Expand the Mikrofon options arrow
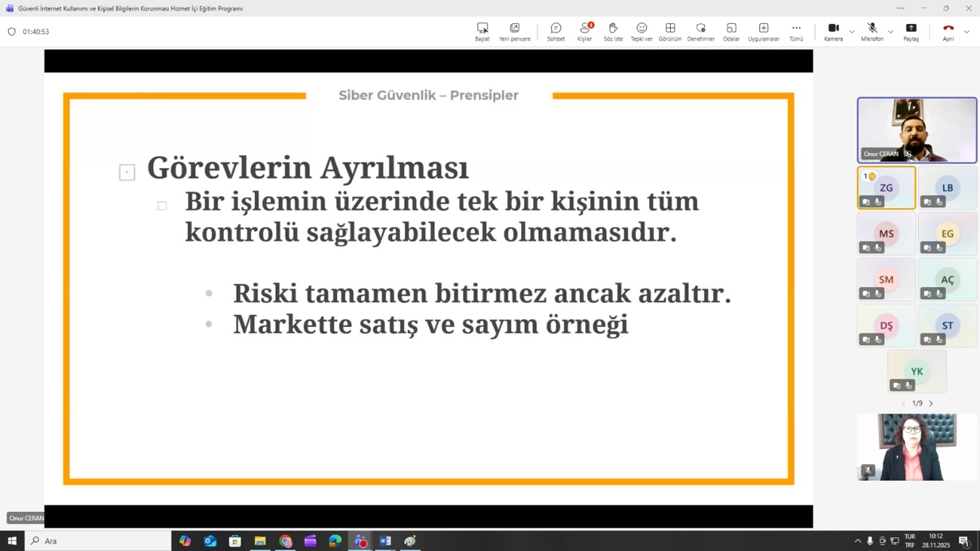The height and width of the screenshot is (551, 980). [x=891, y=32]
